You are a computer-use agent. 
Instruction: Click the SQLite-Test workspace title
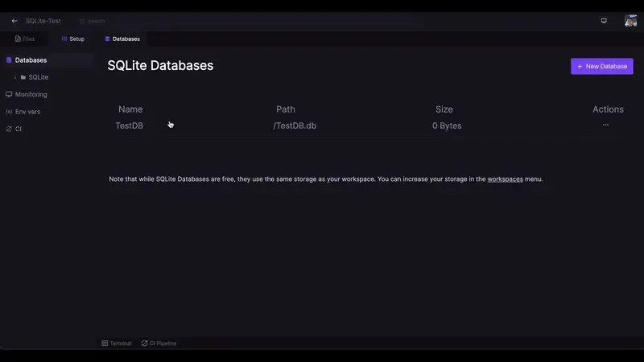pyautogui.click(x=43, y=21)
